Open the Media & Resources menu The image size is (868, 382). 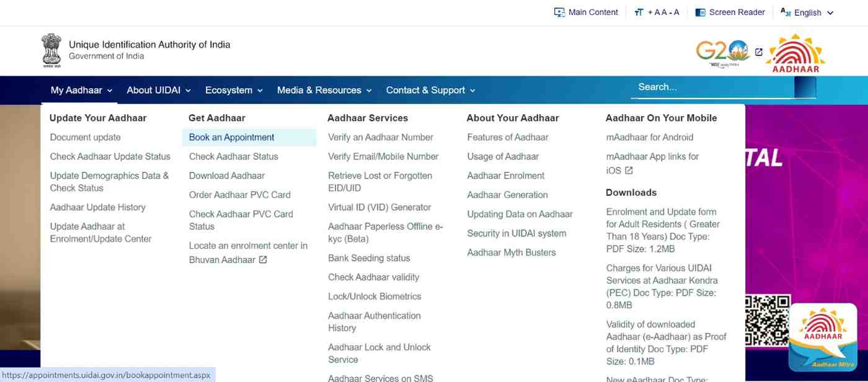[324, 91]
